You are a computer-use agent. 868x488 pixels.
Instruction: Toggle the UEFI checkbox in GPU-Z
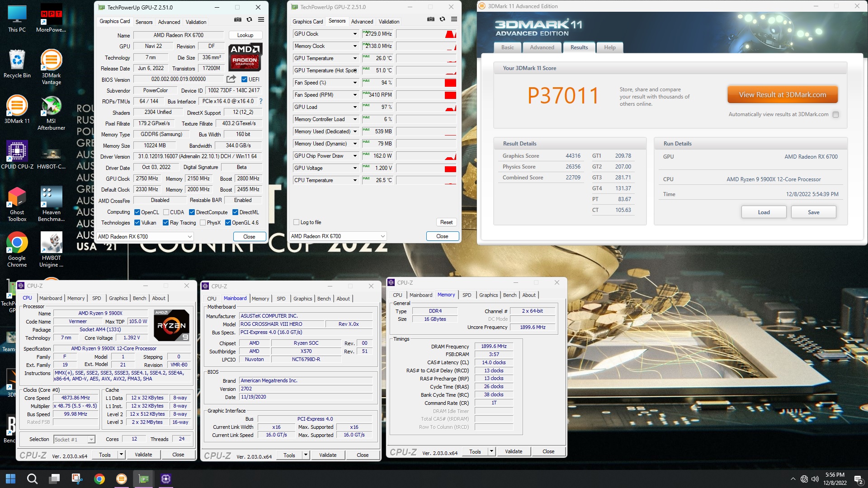(244, 80)
